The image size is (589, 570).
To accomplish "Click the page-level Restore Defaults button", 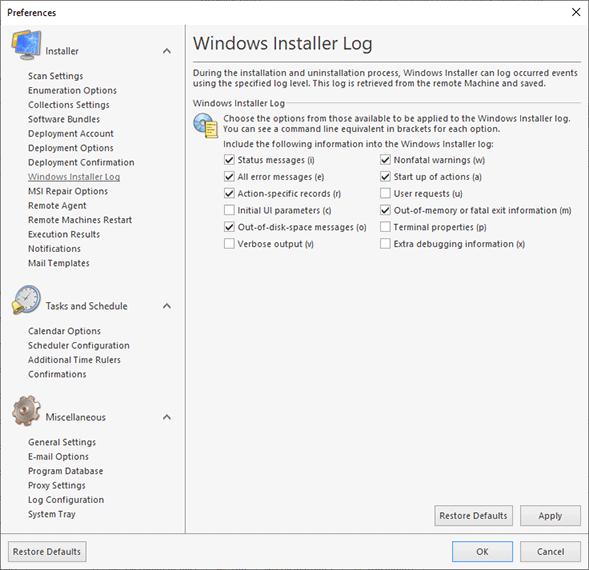I will pyautogui.click(x=473, y=516).
